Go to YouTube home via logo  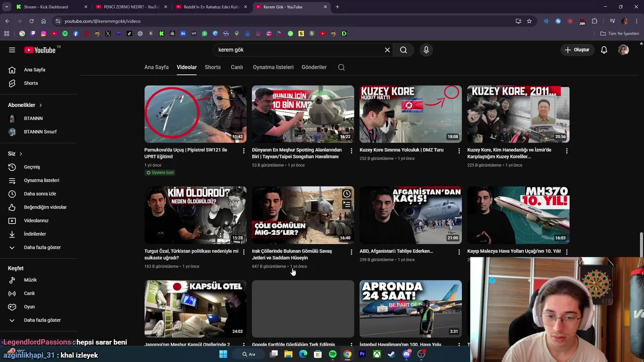[40, 50]
